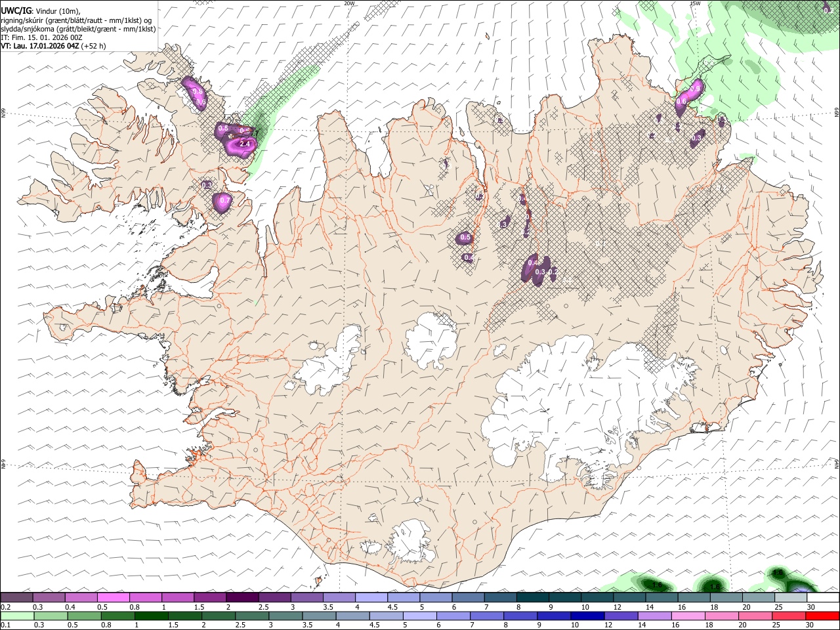840x630 pixels.
Task: Pick palest green swatch between 0.1 and 0.3
Action: (16, 616)
